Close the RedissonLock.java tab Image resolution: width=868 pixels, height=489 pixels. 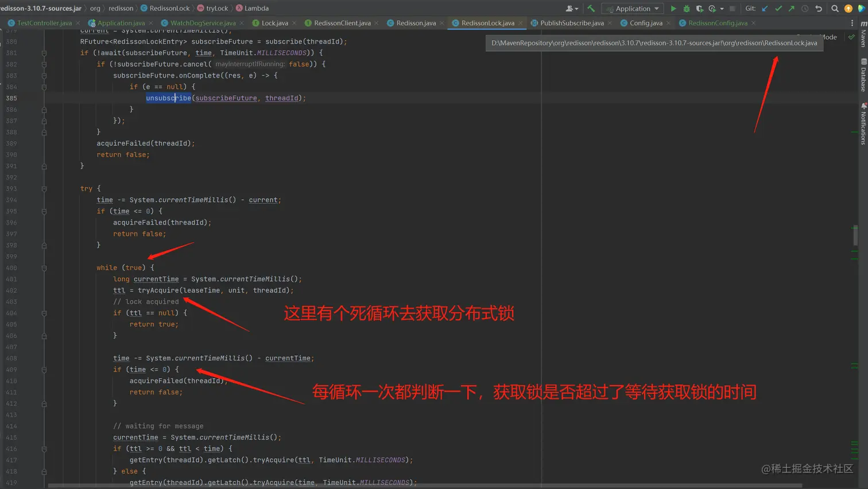tap(521, 23)
